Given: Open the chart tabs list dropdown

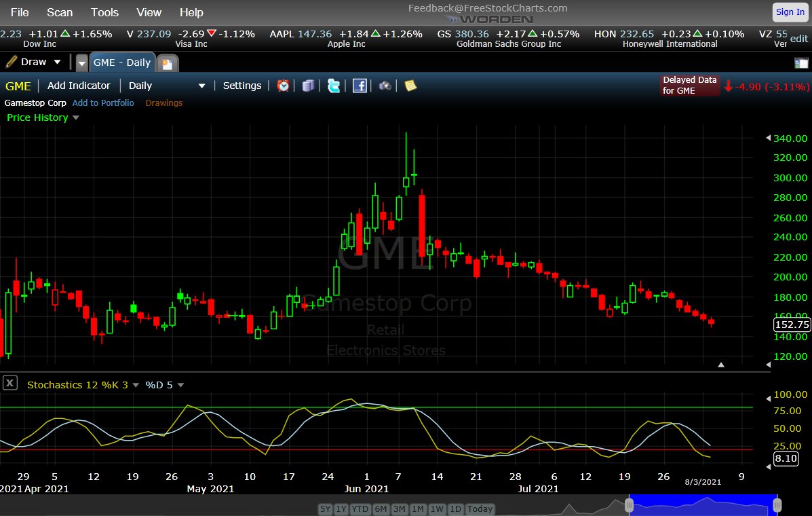Looking at the screenshot, I should (x=82, y=64).
